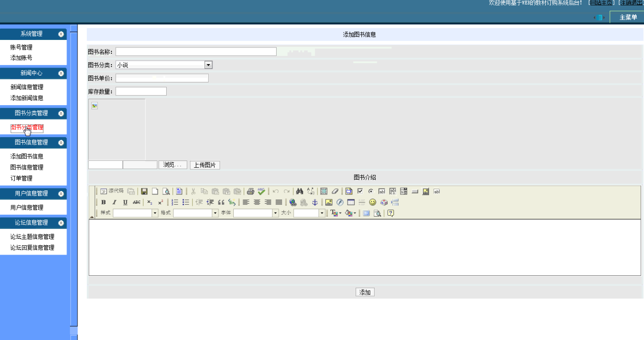Toggle italic formatting in the editor
This screenshot has width=644, height=340.
(114, 202)
